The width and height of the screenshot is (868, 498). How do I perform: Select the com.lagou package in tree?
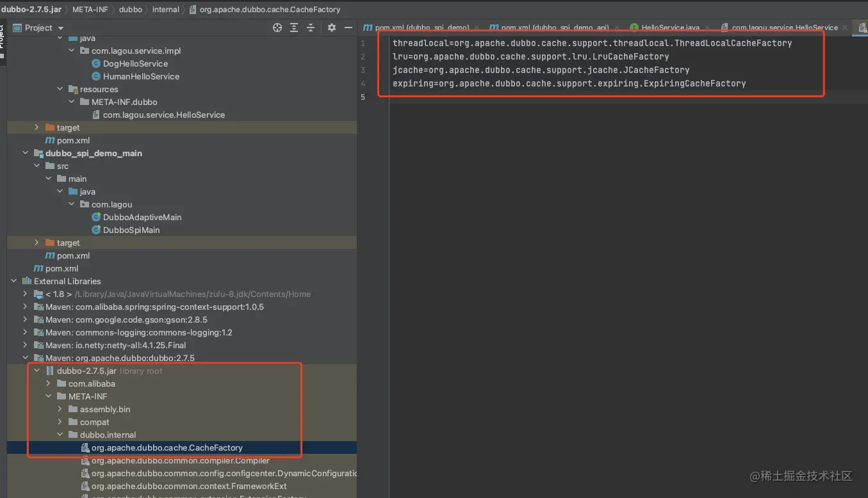(111, 204)
